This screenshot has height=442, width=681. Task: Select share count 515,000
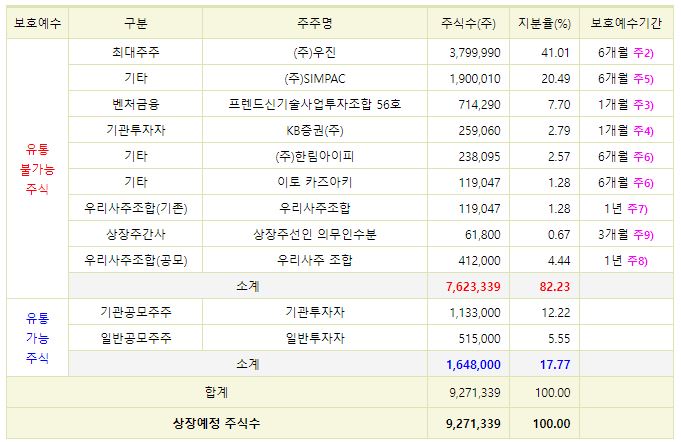[x=479, y=339]
